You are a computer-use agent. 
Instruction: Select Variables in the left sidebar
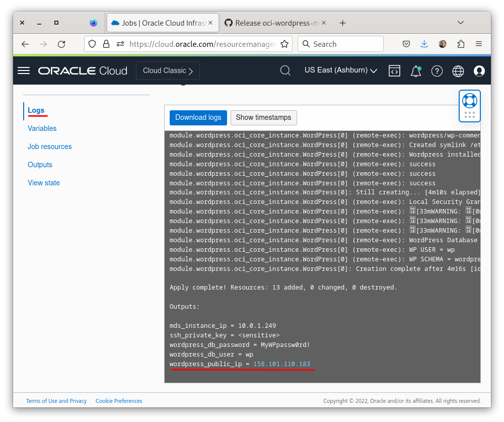tap(42, 128)
